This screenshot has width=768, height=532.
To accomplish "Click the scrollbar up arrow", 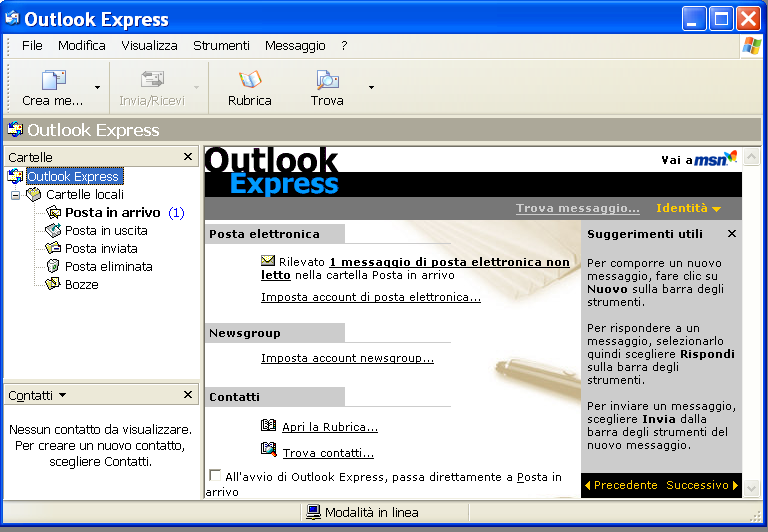I will pyautogui.click(x=751, y=157).
